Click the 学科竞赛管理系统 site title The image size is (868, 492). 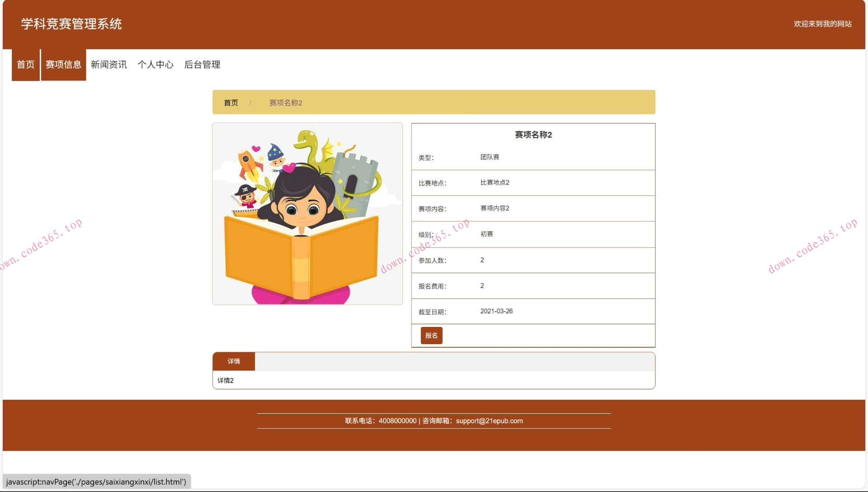[x=71, y=24]
